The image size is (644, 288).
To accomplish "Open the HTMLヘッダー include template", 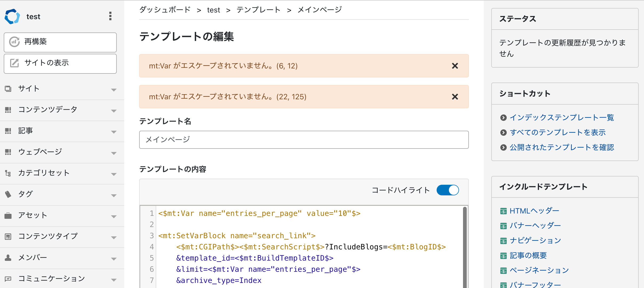I will [534, 211].
